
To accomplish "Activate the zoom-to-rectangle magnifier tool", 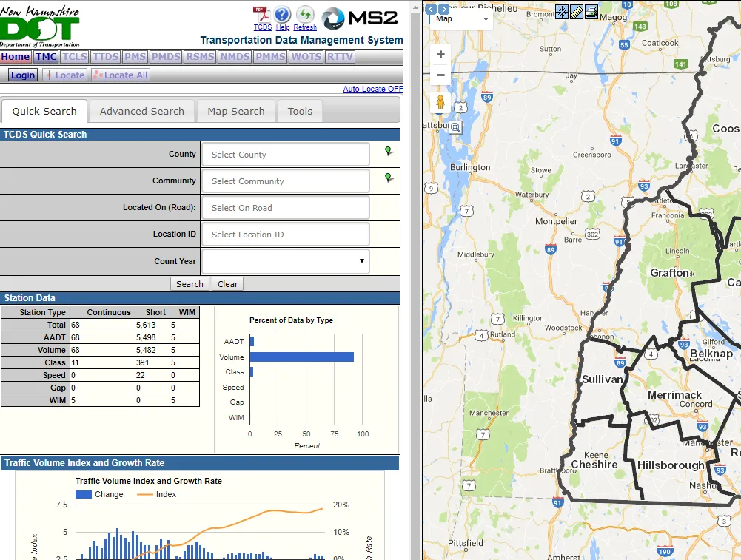I will tap(455, 127).
